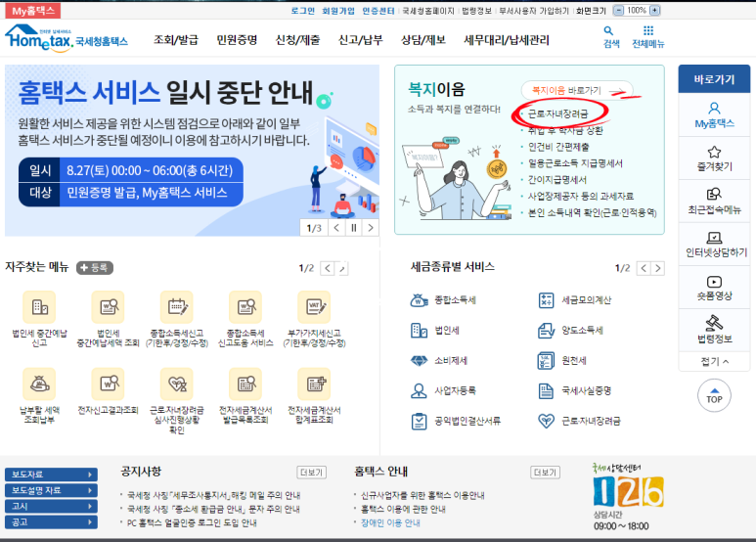Image resolution: width=756 pixels, height=542 pixels.
Task: Click 등록 button beside 자주찾는 메뉴
Action: (95, 268)
